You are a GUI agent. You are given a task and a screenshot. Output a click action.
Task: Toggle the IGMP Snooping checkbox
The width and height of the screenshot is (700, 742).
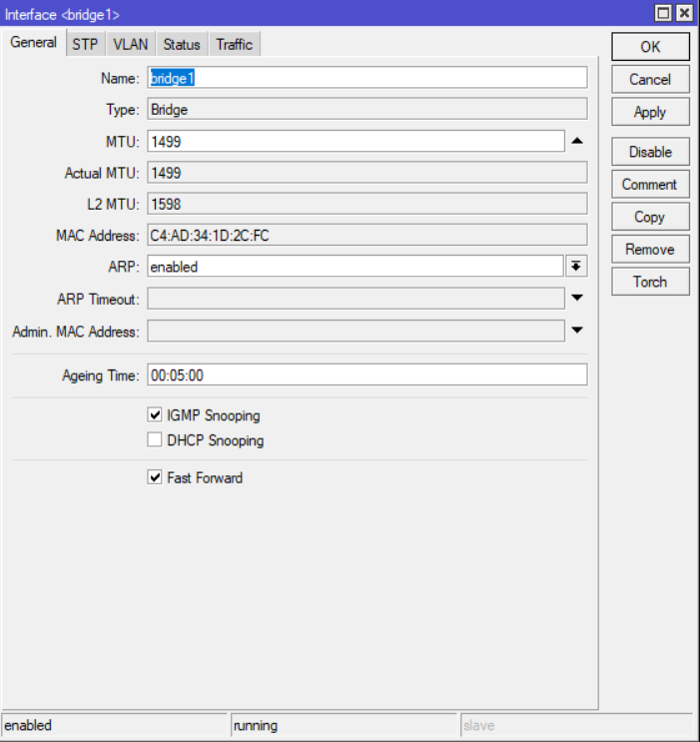click(155, 415)
